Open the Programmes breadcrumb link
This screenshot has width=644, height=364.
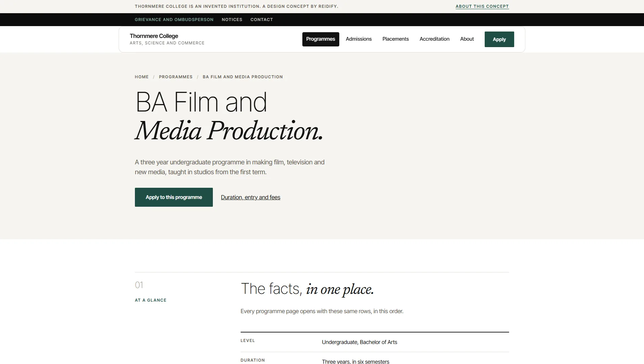point(176,77)
